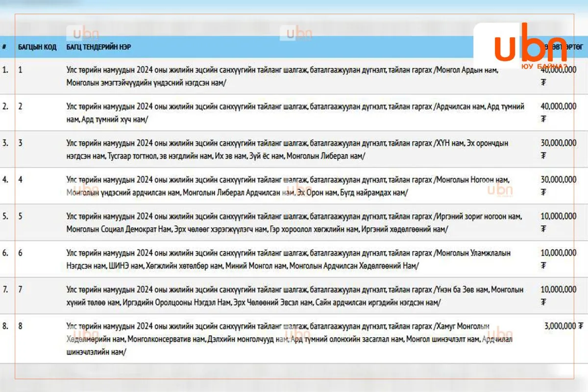588x392 pixels.
Task: Open the tender description starting with ХҮН нам
Action: 287,149
